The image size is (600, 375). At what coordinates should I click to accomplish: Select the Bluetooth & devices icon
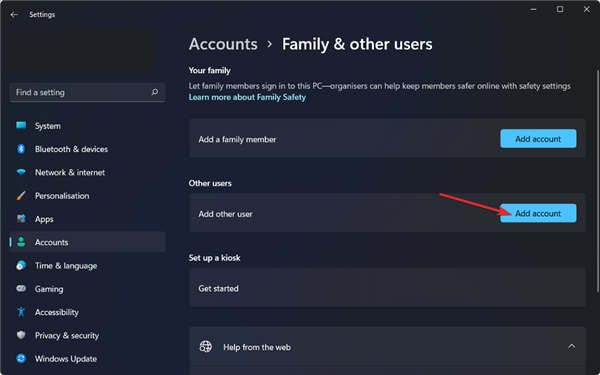point(21,149)
